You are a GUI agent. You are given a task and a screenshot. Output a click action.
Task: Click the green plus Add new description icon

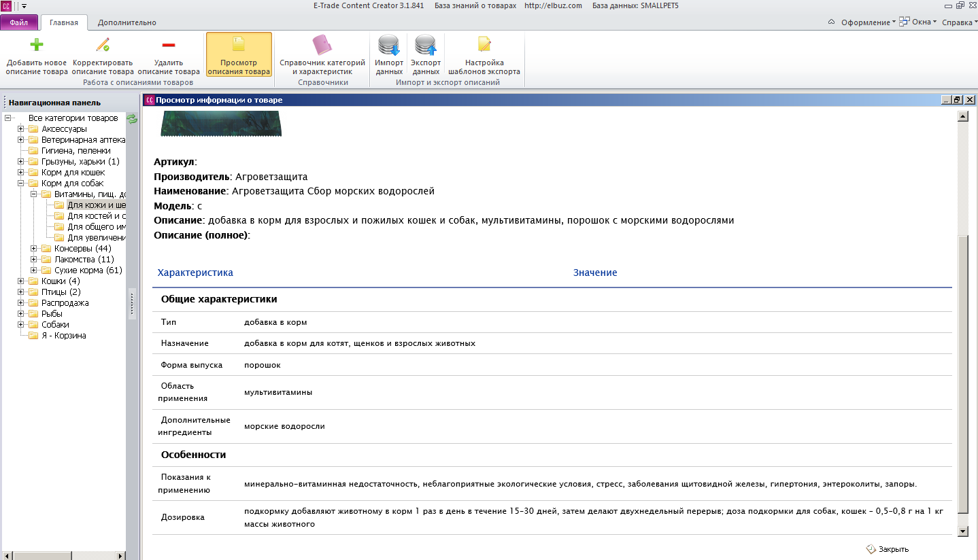click(x=37, y=46)
